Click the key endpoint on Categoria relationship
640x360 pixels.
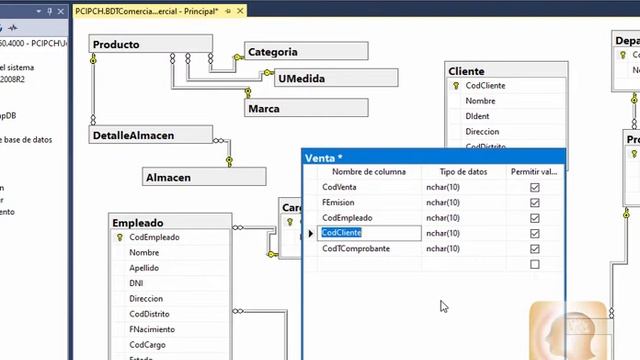(x=238, y=57)
